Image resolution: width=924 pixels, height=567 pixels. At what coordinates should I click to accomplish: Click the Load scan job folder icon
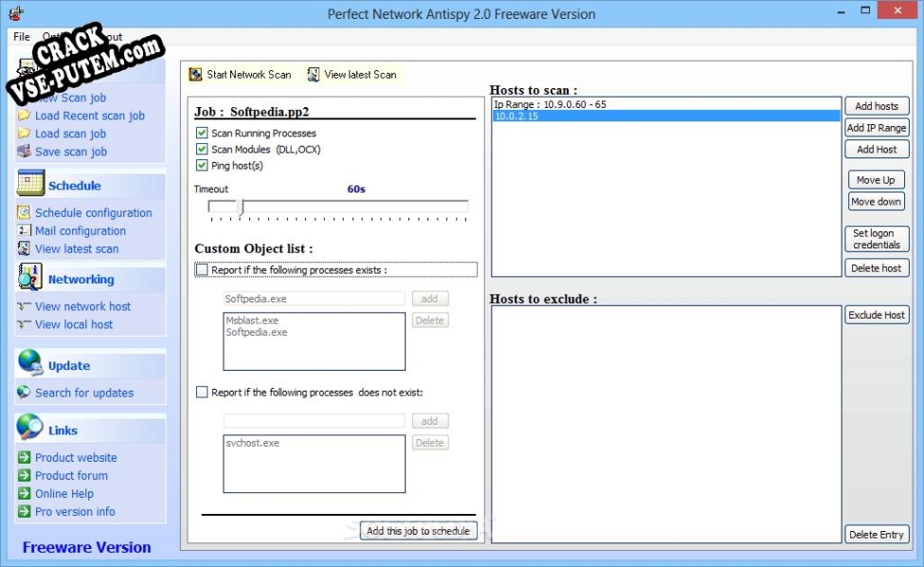point(24,133)
